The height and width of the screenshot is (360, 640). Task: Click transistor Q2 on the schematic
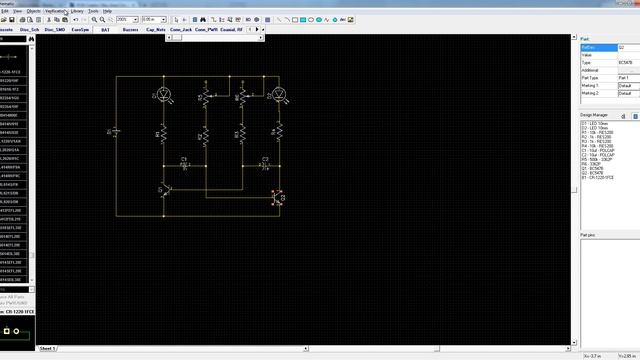coord(278,198)
